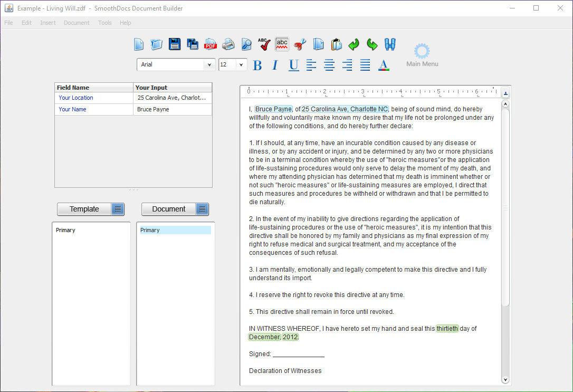573x392 pixels.
Task: Click the Document button
Action: (168, 209)
